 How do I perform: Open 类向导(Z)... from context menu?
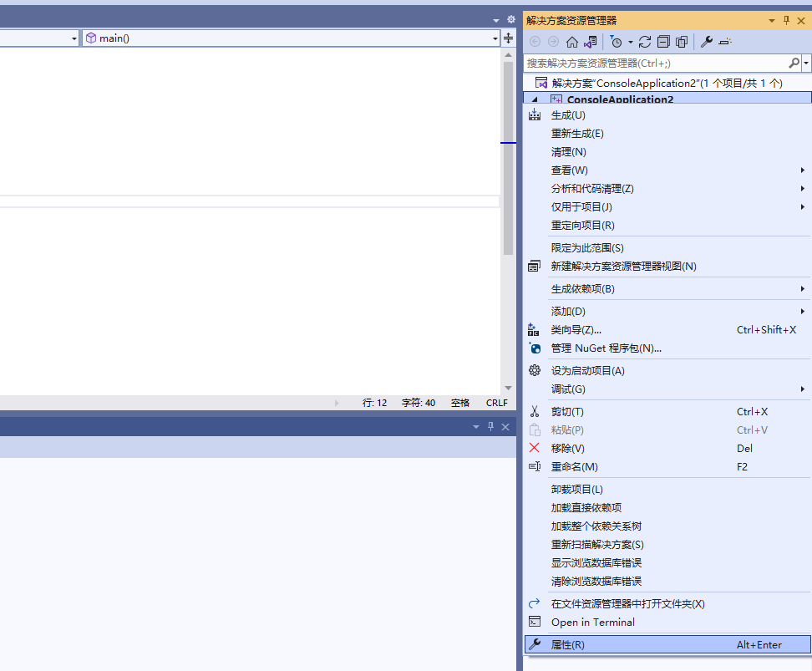coord(667,330)
